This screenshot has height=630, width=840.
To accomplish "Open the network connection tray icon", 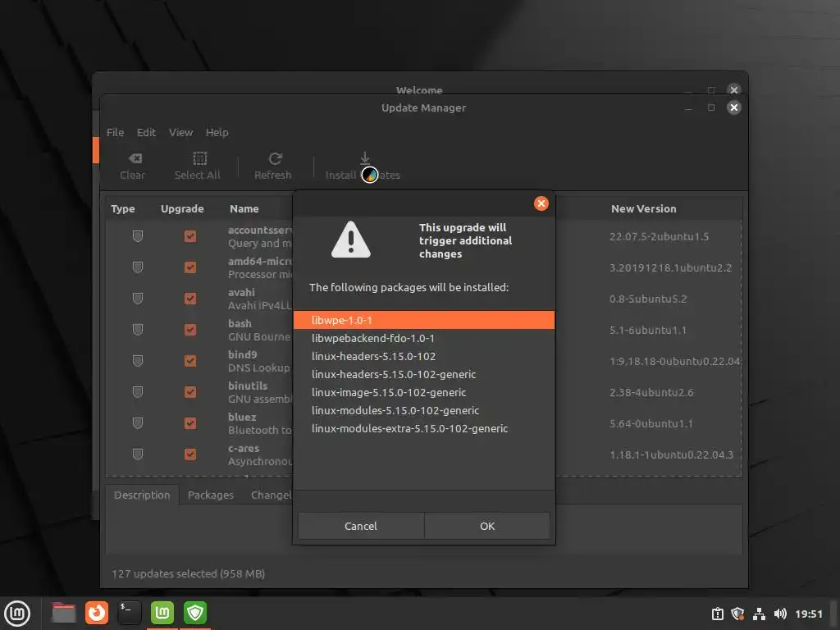I will pos(759,614).
